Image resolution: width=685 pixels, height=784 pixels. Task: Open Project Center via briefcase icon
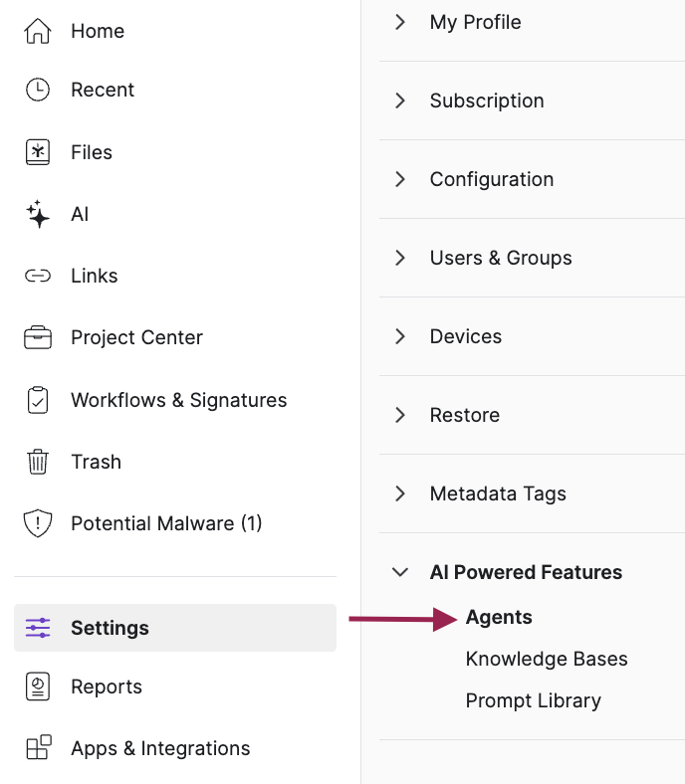[38, 337]
